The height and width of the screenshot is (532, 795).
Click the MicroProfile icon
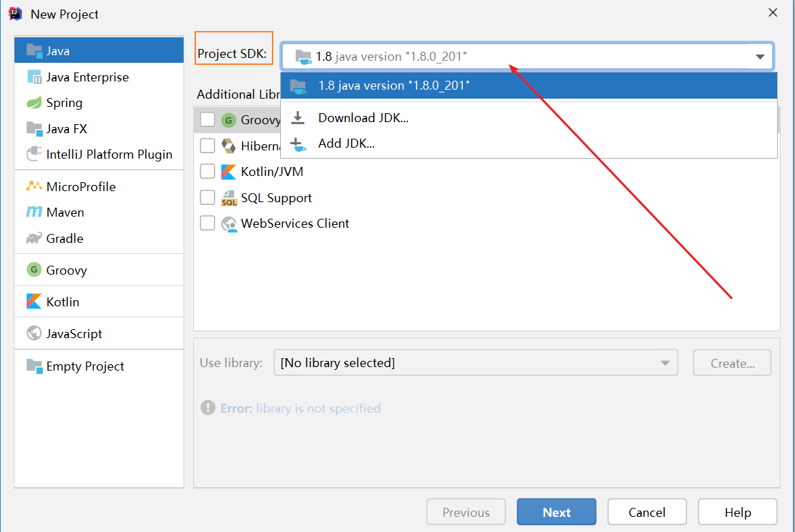pos(34,186)
